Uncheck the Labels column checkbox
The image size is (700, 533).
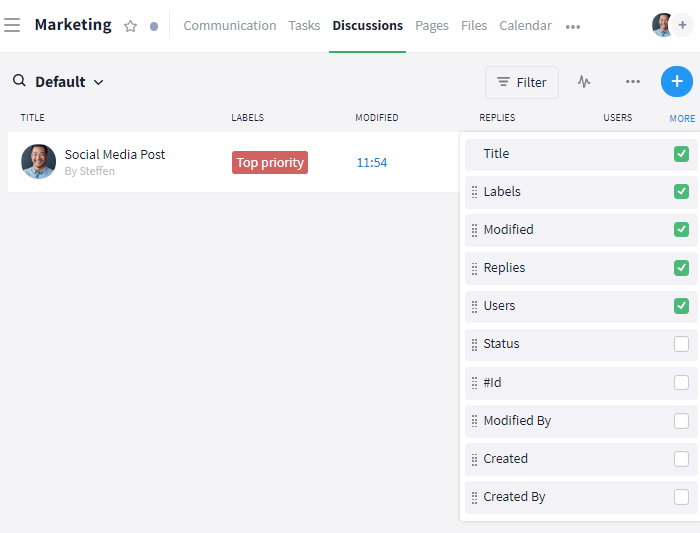[681, 192]
